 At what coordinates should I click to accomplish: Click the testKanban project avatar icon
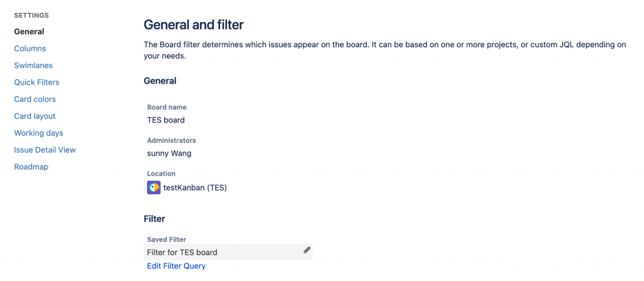click(x=153, y=187)
